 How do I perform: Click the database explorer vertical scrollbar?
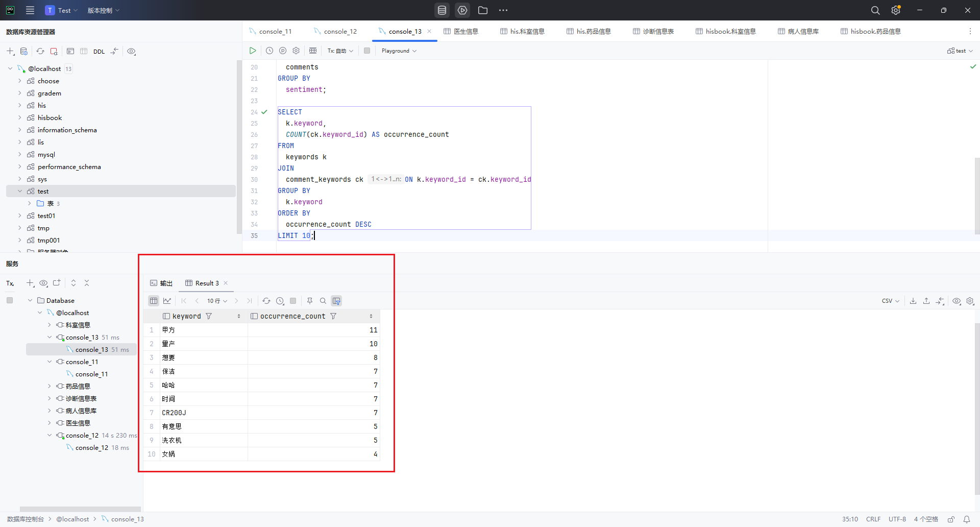(239, 147)
